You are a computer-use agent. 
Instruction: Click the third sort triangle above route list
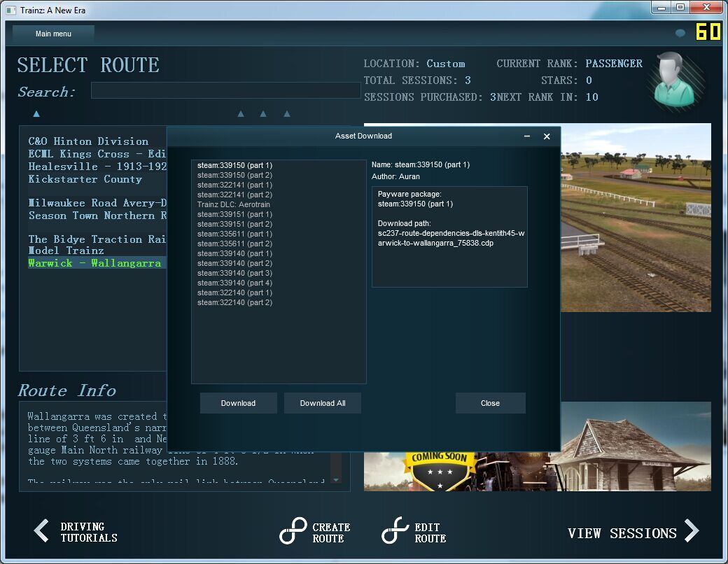click(263, 113)
